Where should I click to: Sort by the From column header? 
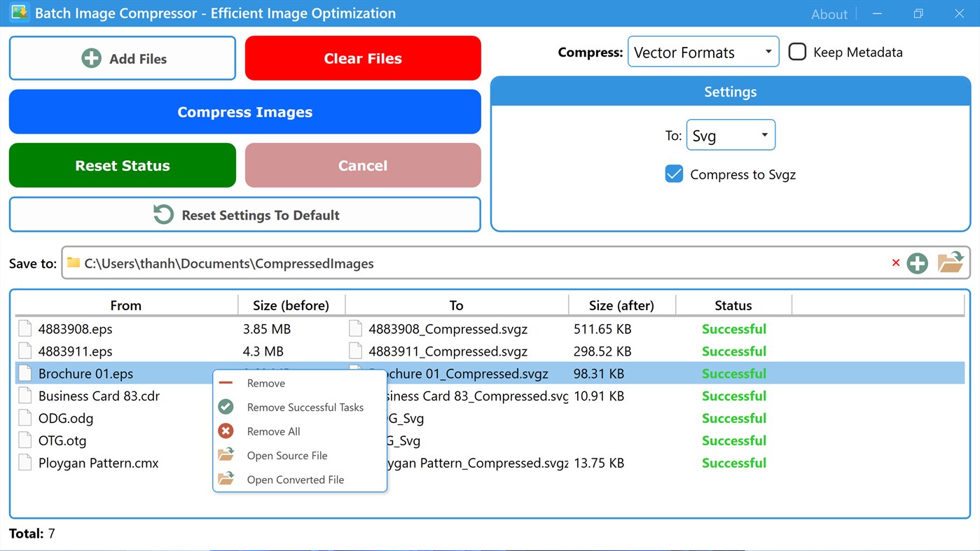coord(126,305)
